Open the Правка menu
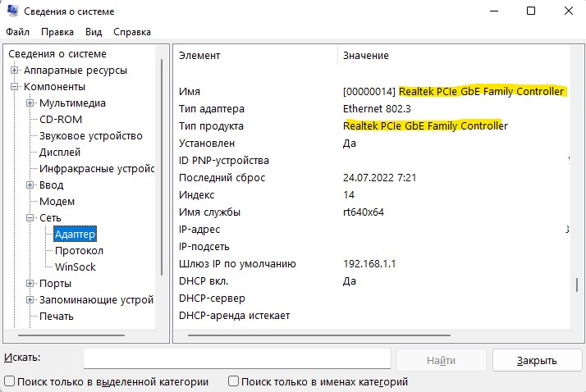586x392 pixels. [57, 32]
